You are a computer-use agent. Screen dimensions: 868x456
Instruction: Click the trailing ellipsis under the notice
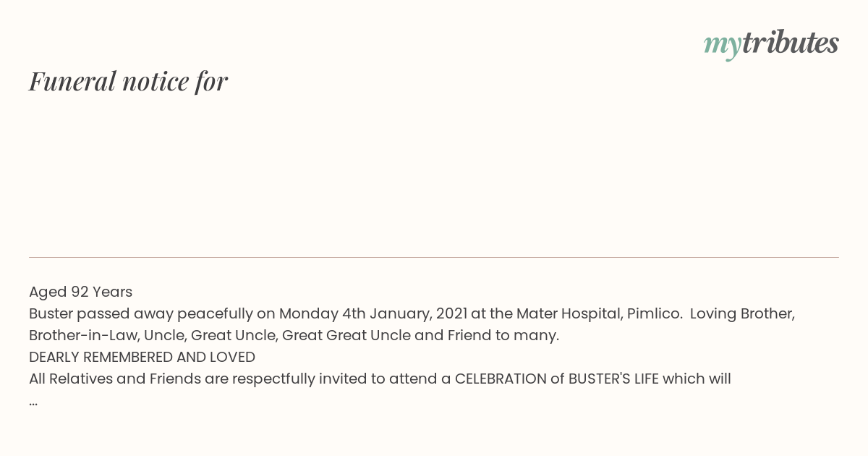click(x=33, y=402)
